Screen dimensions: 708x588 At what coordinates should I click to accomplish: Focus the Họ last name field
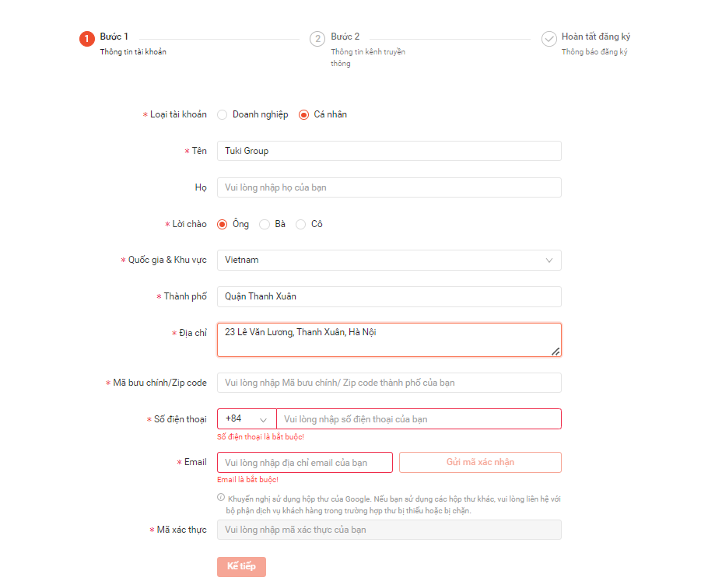(389, 187)
